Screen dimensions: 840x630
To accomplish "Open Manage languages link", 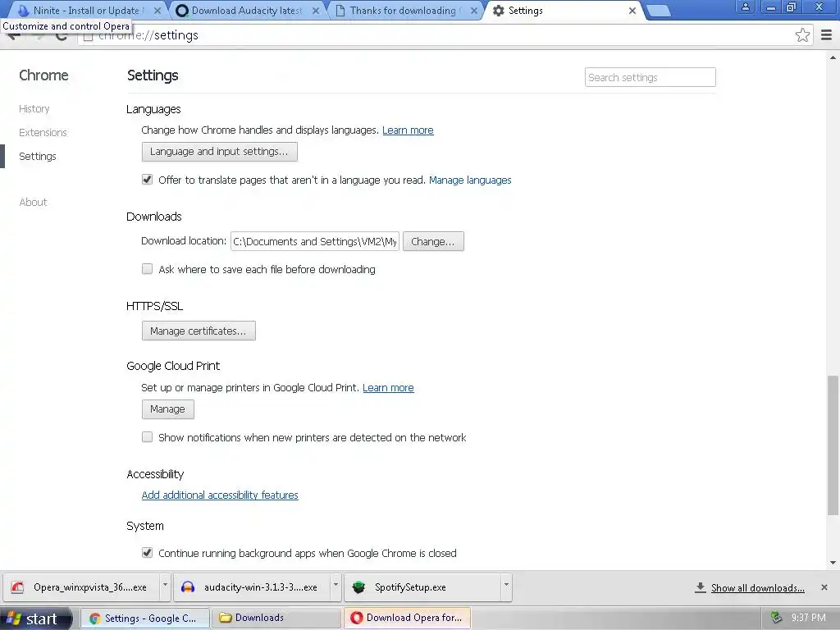I will click(x=470, y=180).
